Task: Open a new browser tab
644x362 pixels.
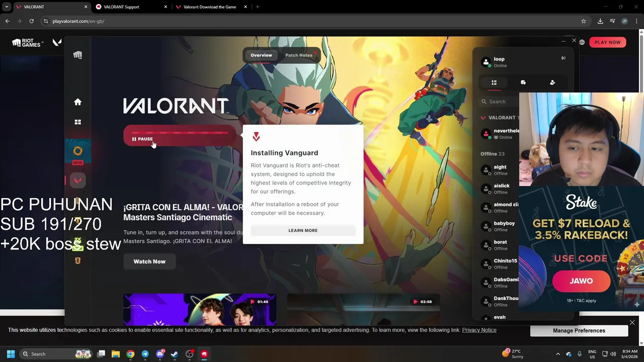Action: (257, 7)
